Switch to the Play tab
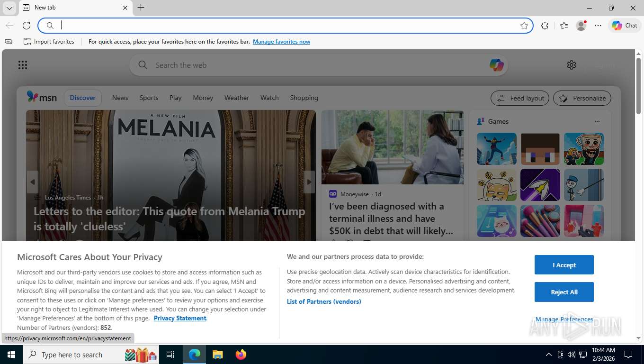Image resolution: width=644 pixels, height=364 pixels. tap(176, 98)
